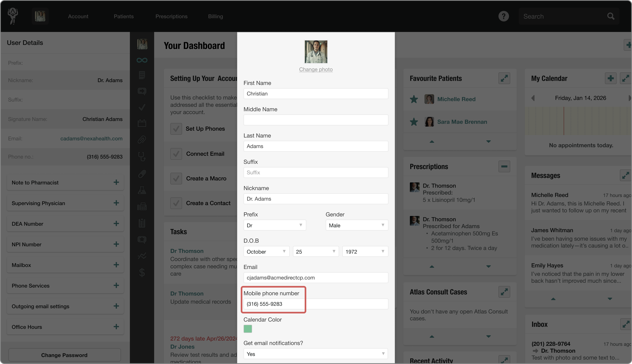Screen dimensions: 632x364
Task: Toggle the Create a Contact checkbox
Action: [x=176, y=203]
